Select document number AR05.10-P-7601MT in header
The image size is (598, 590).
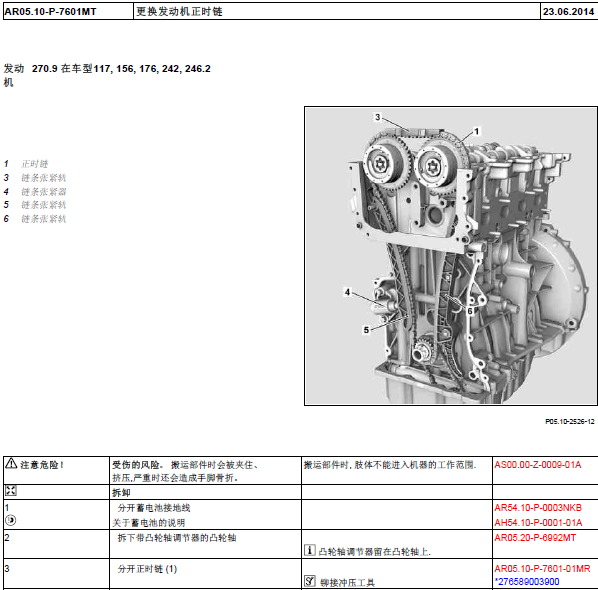click(x=50, y=12)
